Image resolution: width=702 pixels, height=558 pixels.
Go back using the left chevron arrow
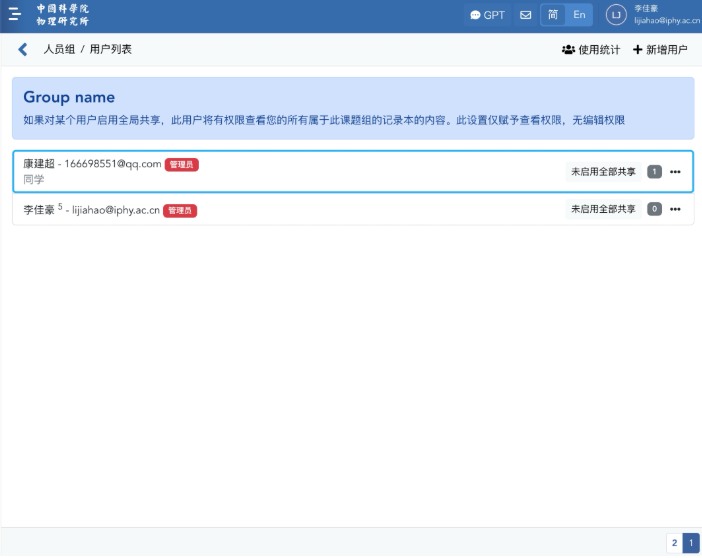[23, 49]
